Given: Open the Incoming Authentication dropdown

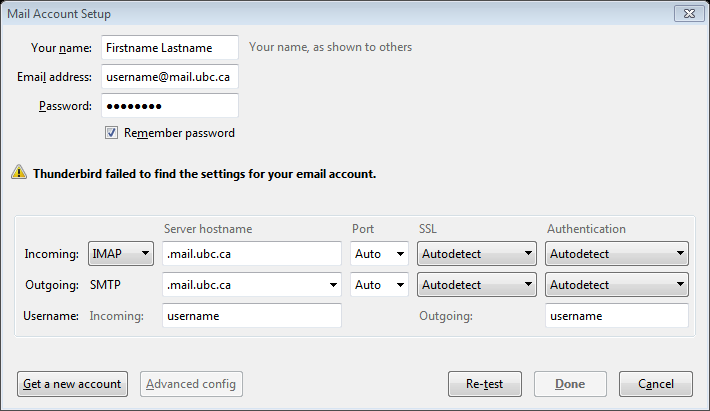Looking at the screenshot, I should pos(617,255).
